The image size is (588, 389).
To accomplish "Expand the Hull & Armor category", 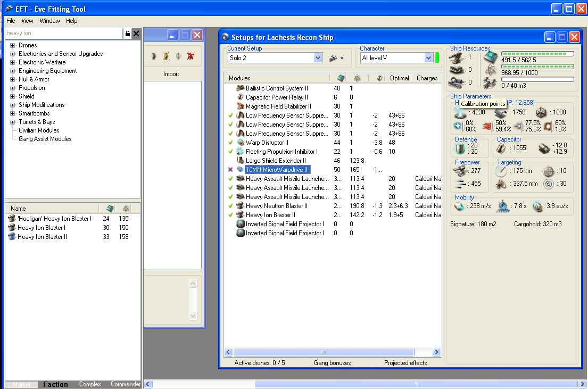I will [12, 79].
